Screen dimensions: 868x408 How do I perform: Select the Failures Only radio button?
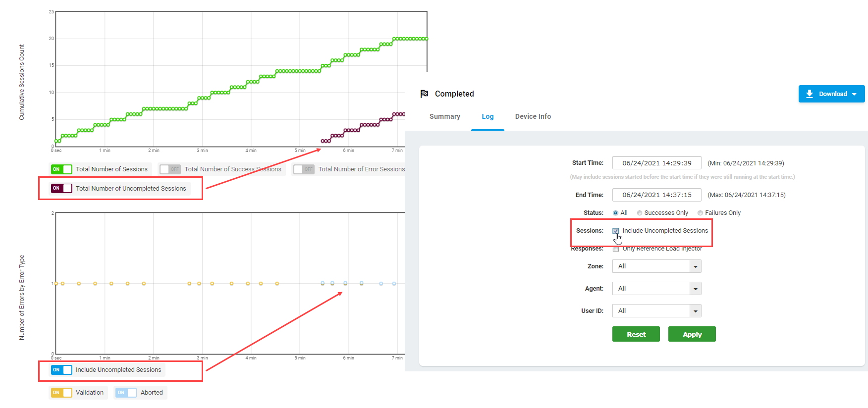700,213
